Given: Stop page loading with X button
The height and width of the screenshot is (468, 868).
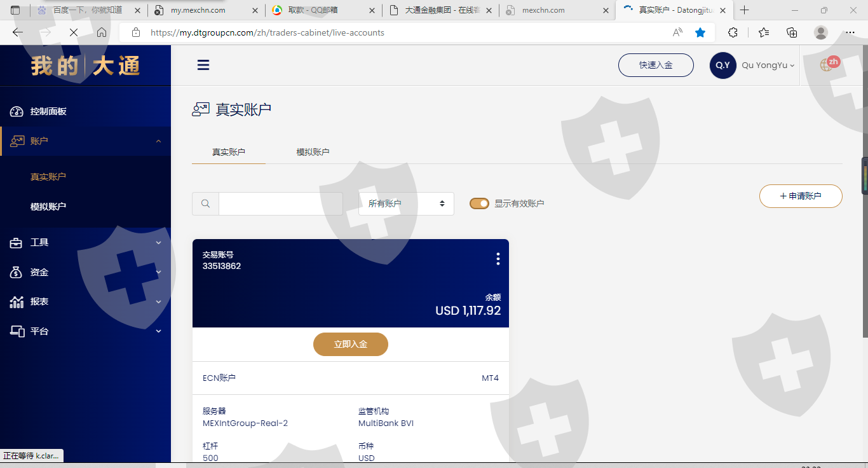Looking at the screenshot, I should [x=73, y=32].
